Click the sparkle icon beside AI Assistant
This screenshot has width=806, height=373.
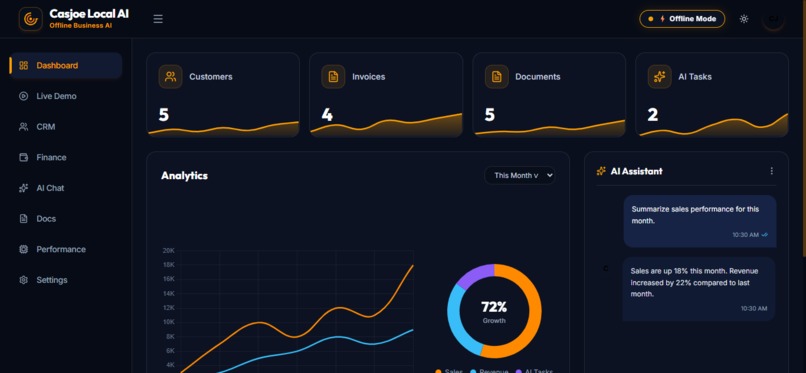pos(601,171)
